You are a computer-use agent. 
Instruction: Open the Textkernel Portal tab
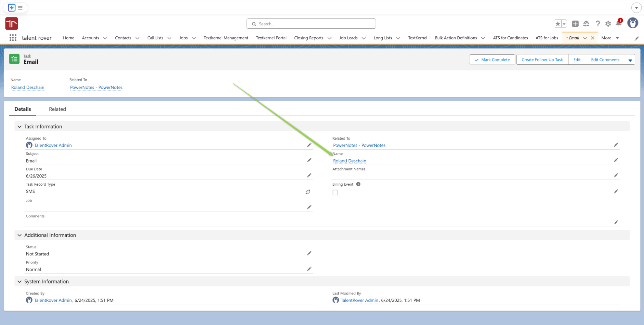click(271, 38)
